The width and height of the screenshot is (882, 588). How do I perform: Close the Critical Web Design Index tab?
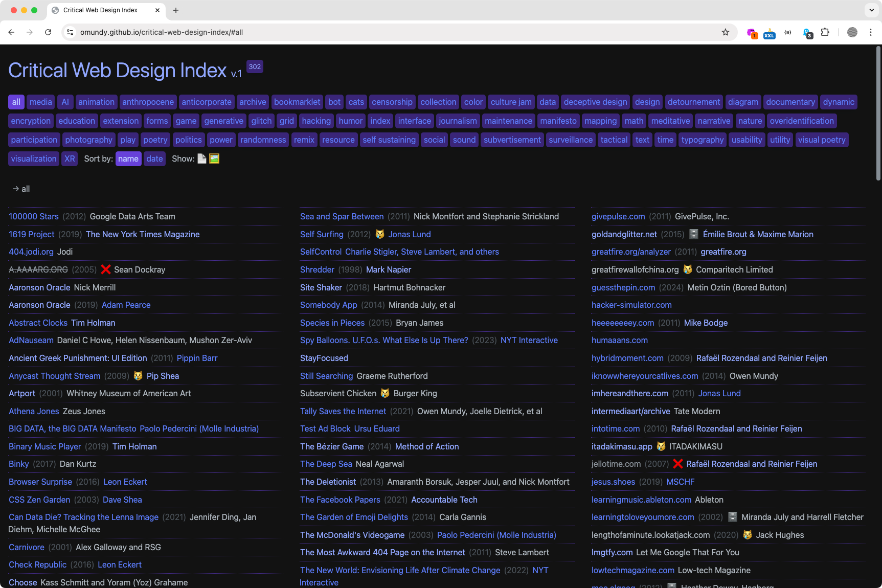click(157, 10)
